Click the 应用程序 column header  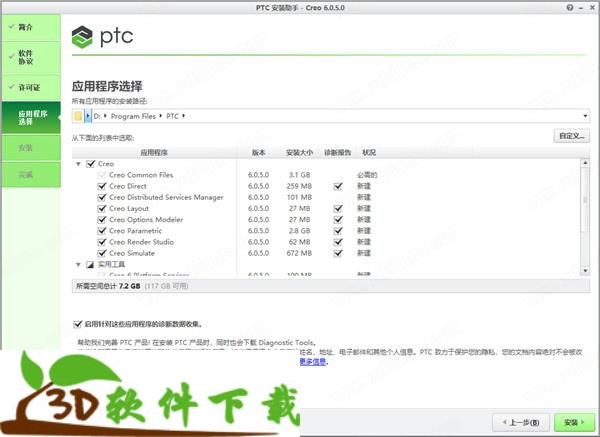tap(154, 152)
